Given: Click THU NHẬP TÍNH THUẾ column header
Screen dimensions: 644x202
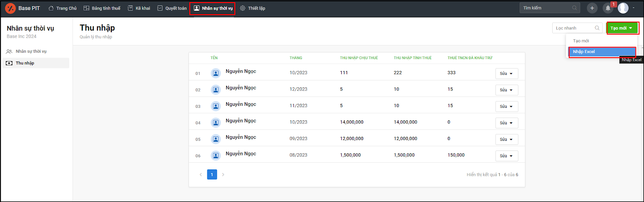Looking at the screenshot, I should tap(413, 58).
